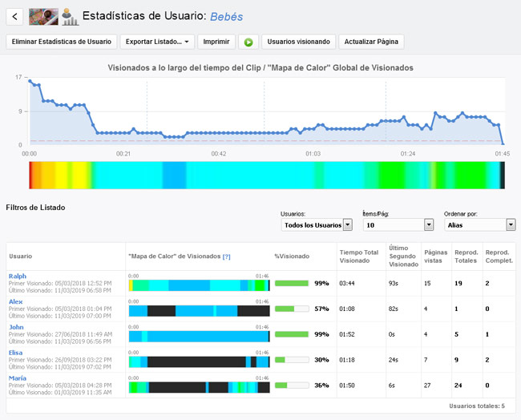Click Ralph's viewing heat map bar
Screen dimensions: 521x420
(200, 285)
